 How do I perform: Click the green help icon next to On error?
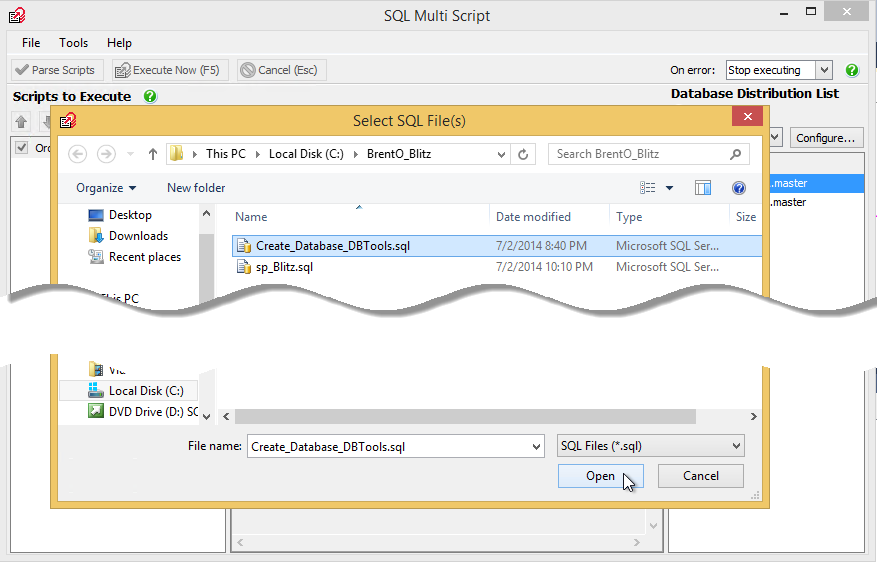click(852, 70)
